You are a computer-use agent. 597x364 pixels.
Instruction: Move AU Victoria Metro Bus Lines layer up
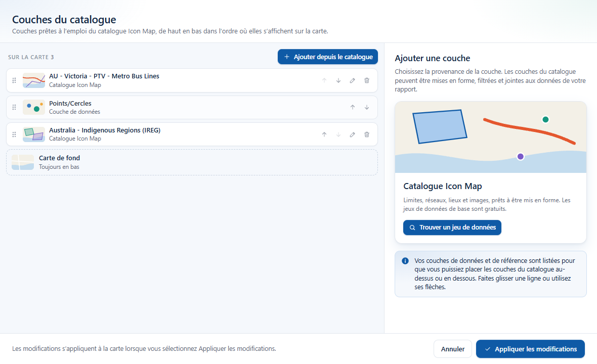coord(324,80)
